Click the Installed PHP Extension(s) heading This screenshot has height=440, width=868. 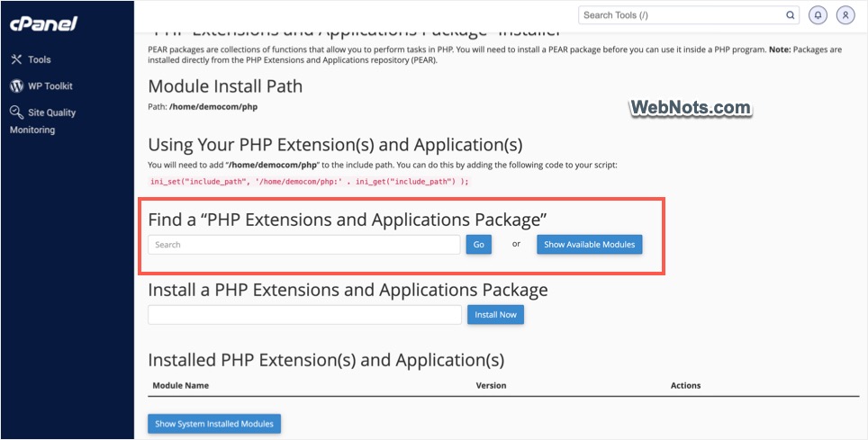point(326,360)
